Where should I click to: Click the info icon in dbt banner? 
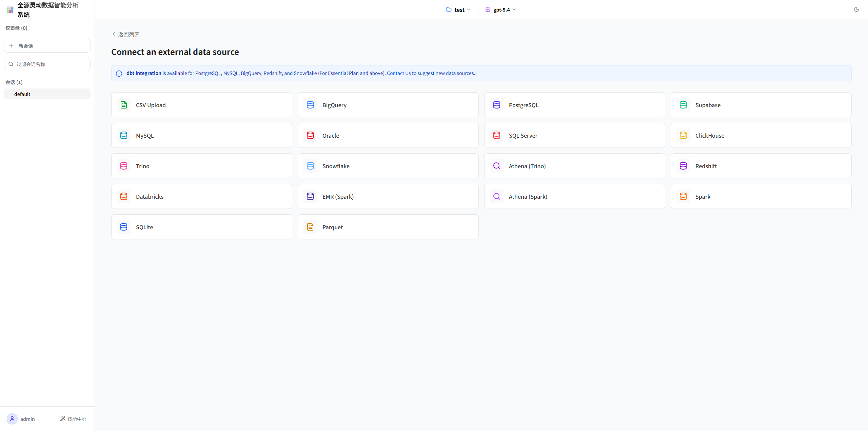(x=119, y=74)
